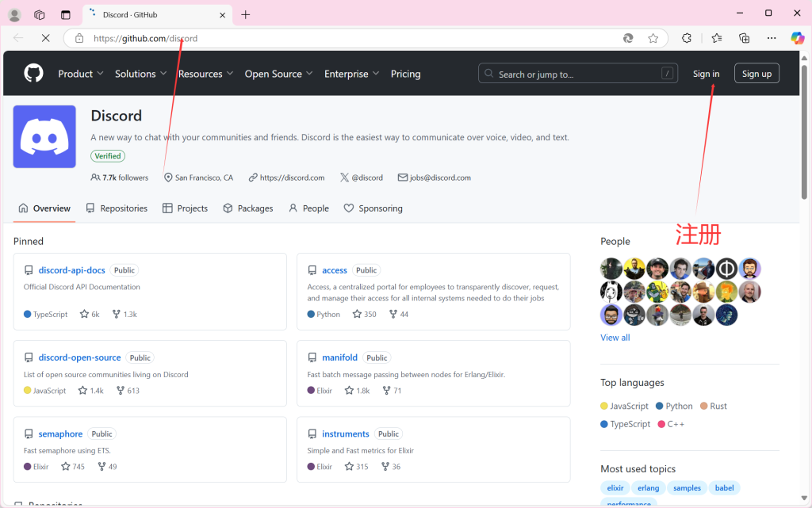Expand the Open Source menu
Image resolution: width=812 pixels, height=508 pixels.
278,74
